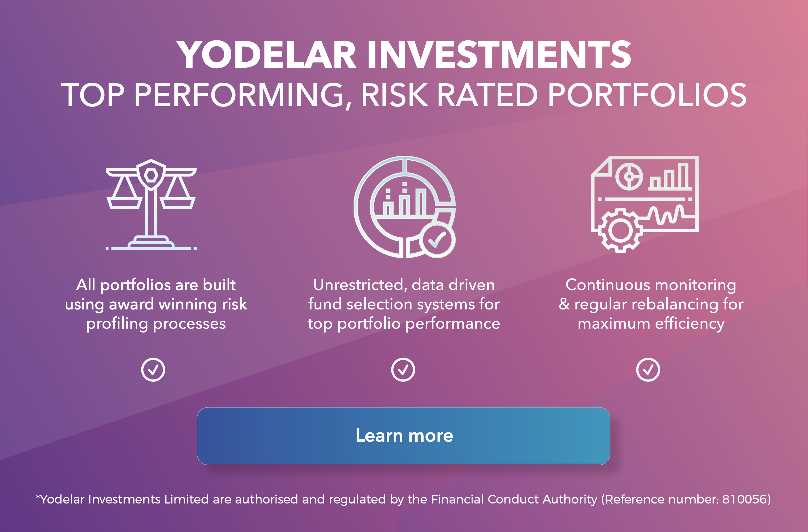
Task: Click the bar graph in the report icon
Action: pos(669,176)
